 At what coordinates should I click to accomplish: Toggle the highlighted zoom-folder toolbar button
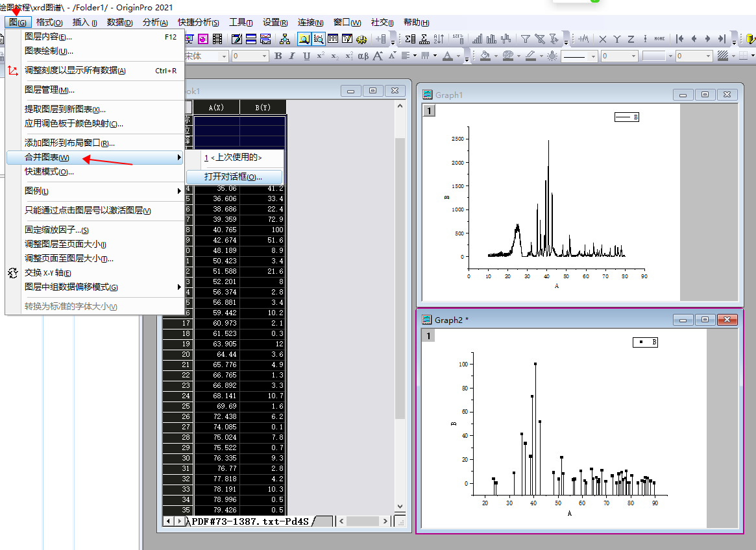pyautogui.click(x=304, y=39)
